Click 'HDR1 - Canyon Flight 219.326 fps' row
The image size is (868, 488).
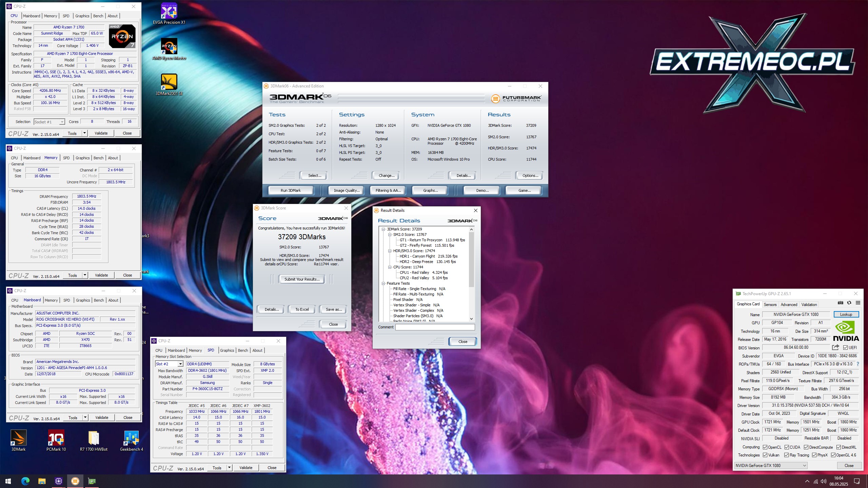point(428,256)
